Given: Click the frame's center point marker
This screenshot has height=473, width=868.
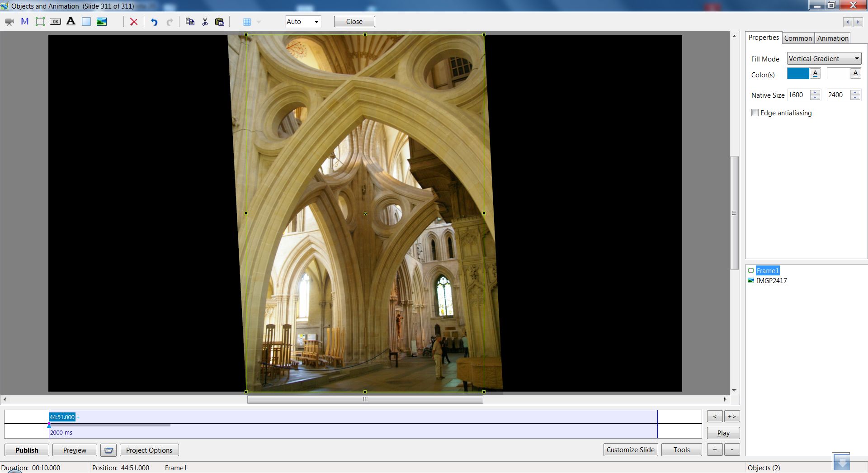Looking at the screenshot, I should [365, 213].
